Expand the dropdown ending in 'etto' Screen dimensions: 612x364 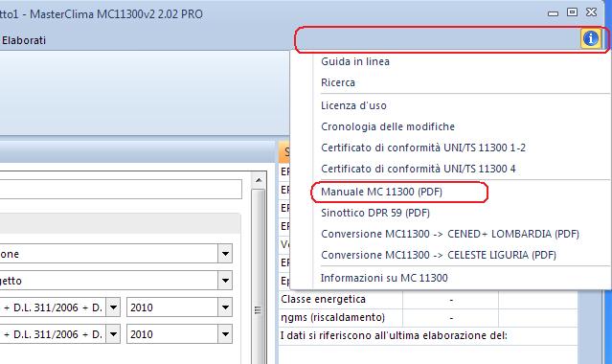(x=225, y=281)
